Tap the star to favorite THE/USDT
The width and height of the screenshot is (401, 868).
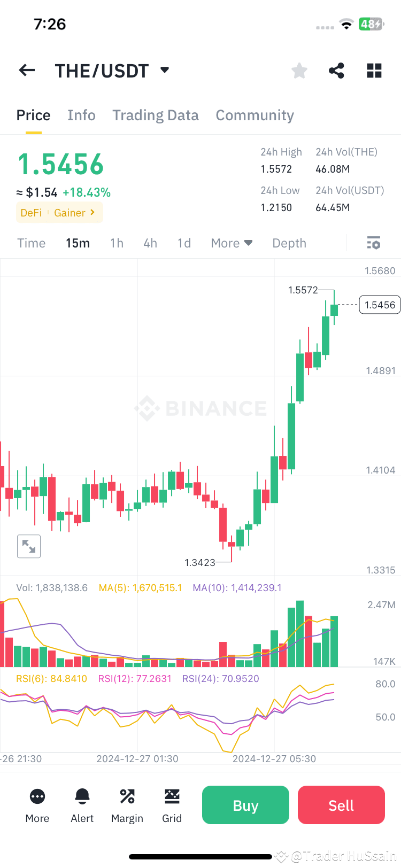point(299,70)
